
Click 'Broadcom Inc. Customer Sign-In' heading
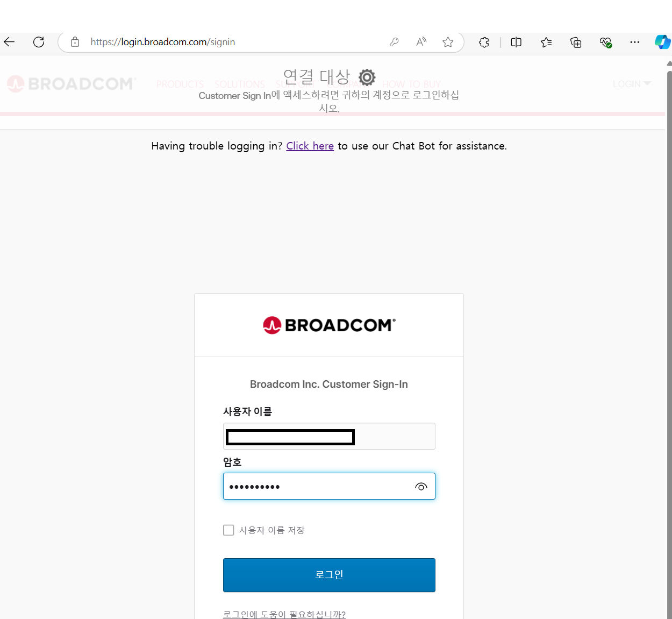coord(329,384)
